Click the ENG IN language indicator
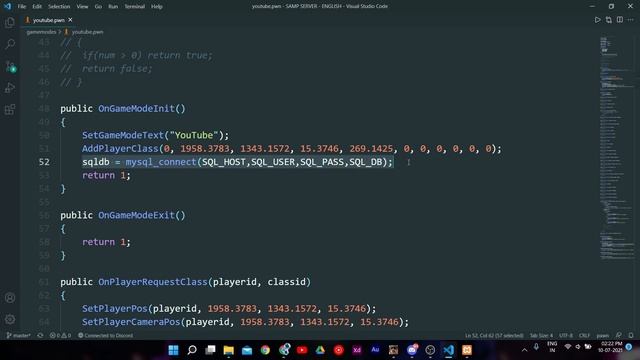The width and height of the screenshot is (640, 360). (x=552, y=347)
